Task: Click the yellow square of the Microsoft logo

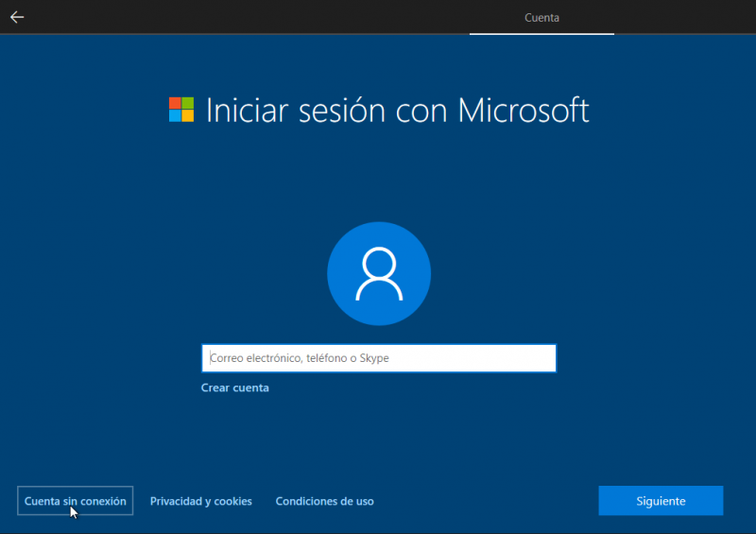Action: pyautogui.click(x=188, y=116)
